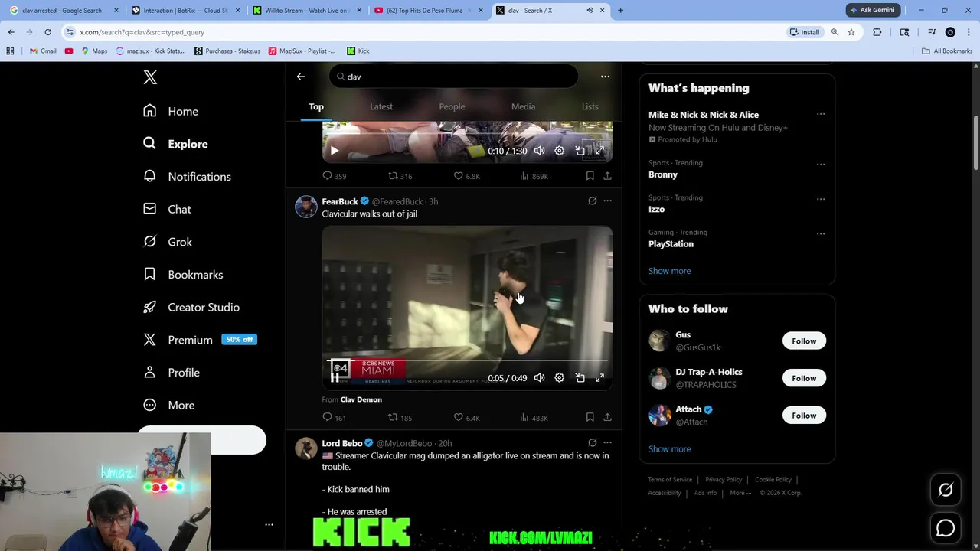The height and width of the screenshot is (551, 980).
Task: Open more options on FearBuck's post
Action: (x=607, y=201)
